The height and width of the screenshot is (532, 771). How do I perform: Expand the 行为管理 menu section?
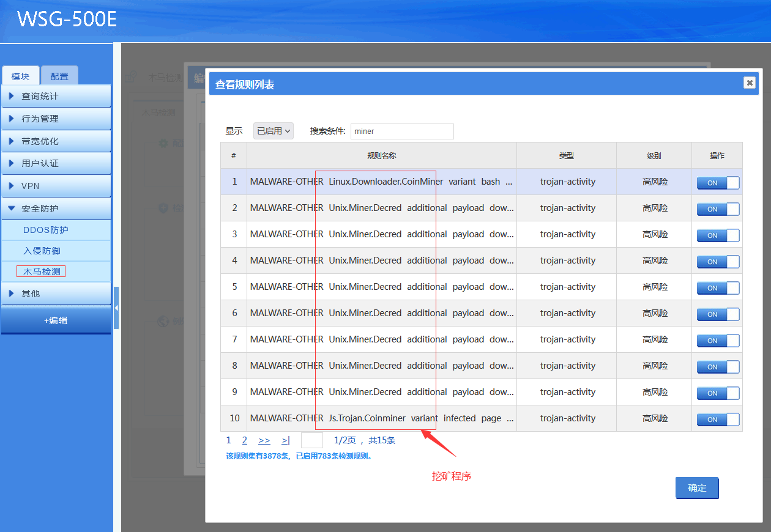[56, 119]
